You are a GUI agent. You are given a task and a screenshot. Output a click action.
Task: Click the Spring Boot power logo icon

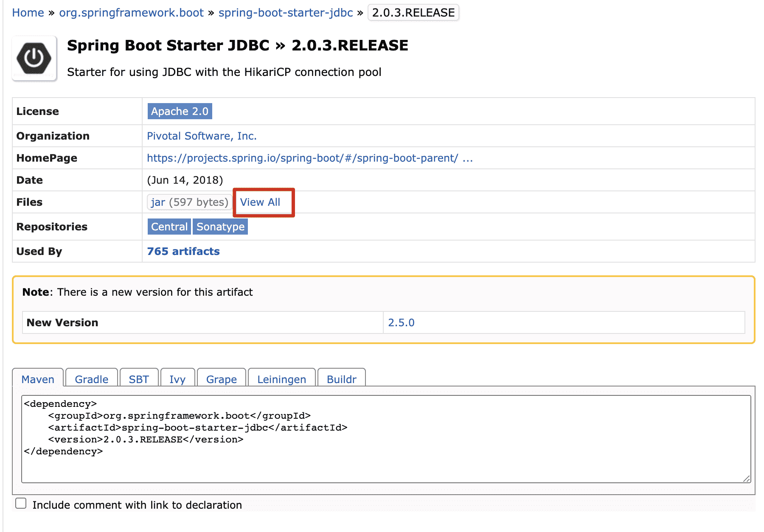[34, 58]
